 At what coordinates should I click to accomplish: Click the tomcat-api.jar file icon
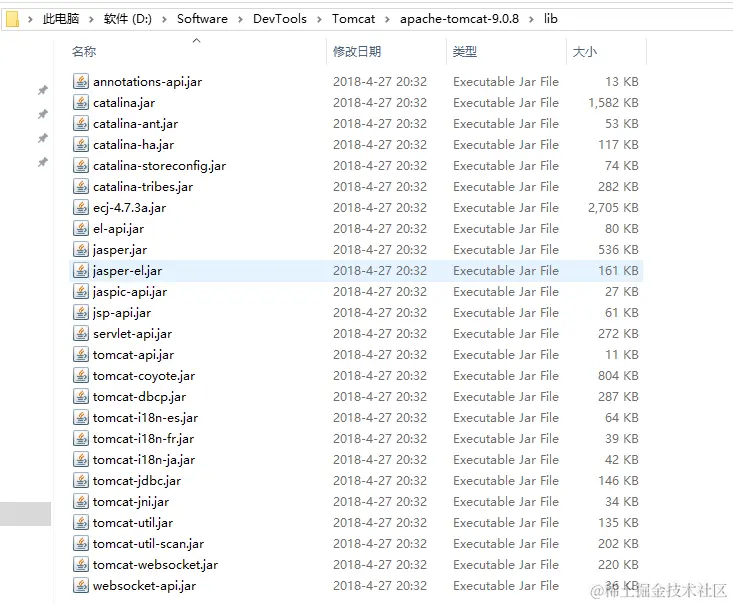click(81, 355)
